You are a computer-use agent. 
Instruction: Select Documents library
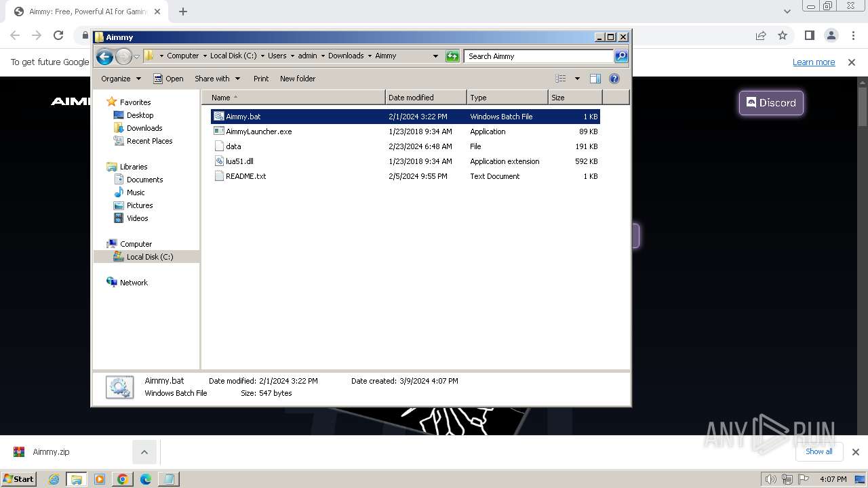[144, 180]
